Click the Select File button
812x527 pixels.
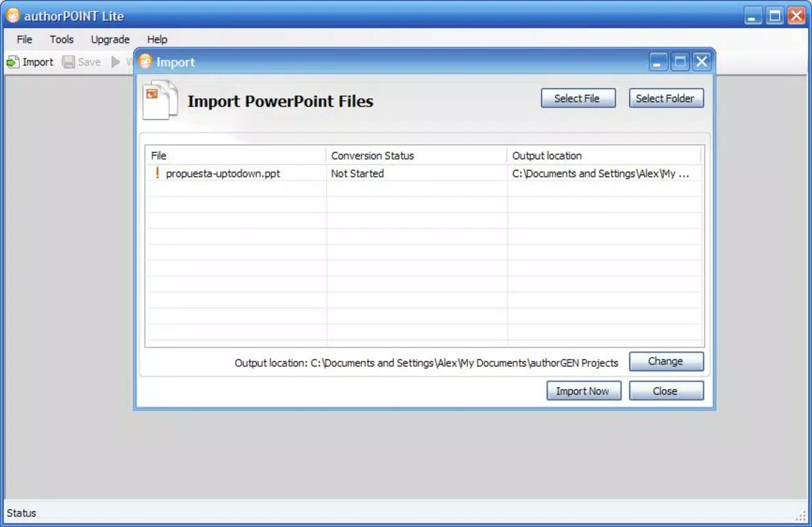(x=578, y=98)
